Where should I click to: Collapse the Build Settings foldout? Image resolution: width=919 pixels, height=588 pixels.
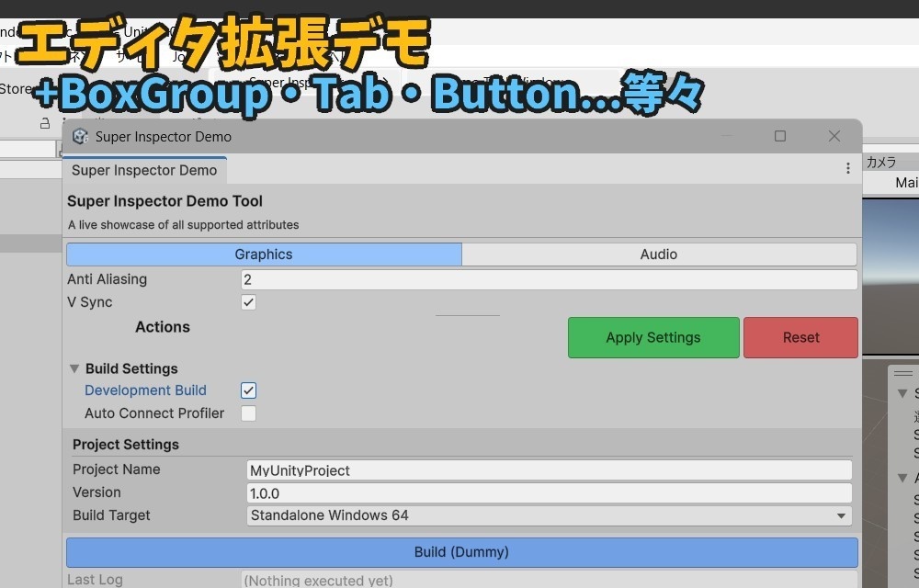(74, 367)
